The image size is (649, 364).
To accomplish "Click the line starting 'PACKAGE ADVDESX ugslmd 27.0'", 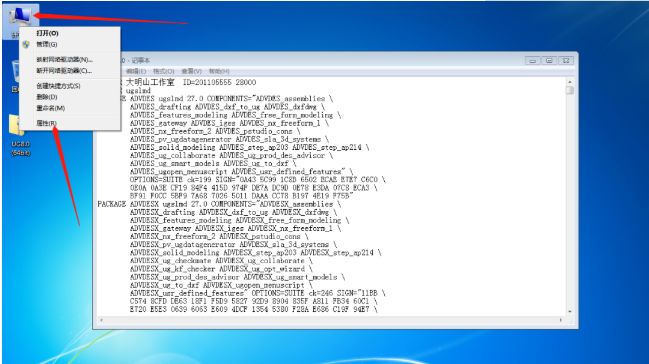I will pyautogui.click(x=219, y=204).
